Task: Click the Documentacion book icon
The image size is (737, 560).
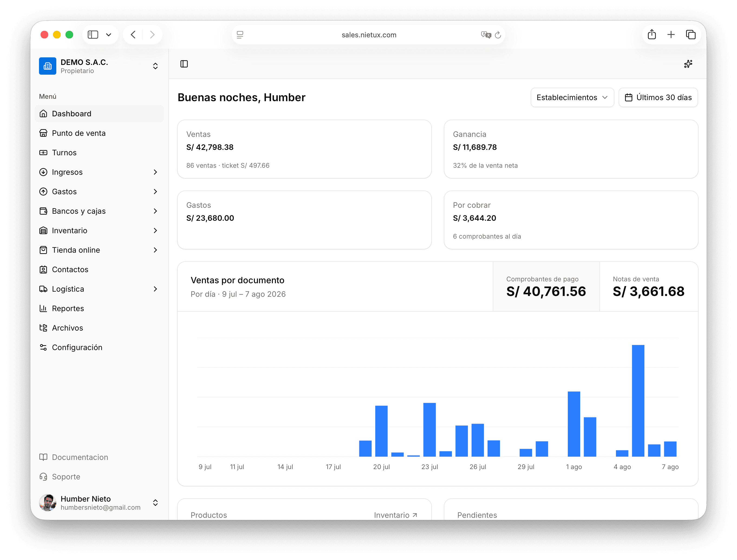Action: coord(43,457)
